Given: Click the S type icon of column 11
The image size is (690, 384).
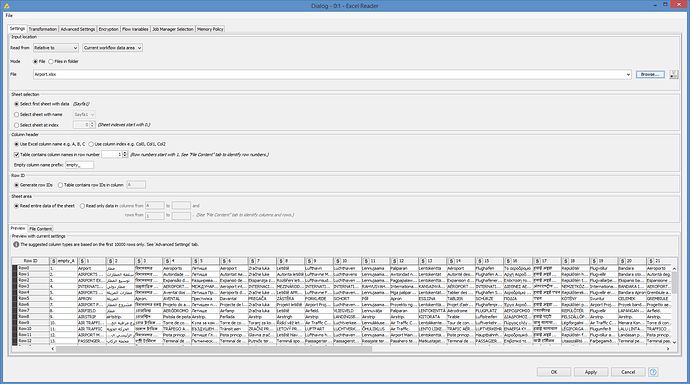Looking at the screenshot, I should [366, 261].
